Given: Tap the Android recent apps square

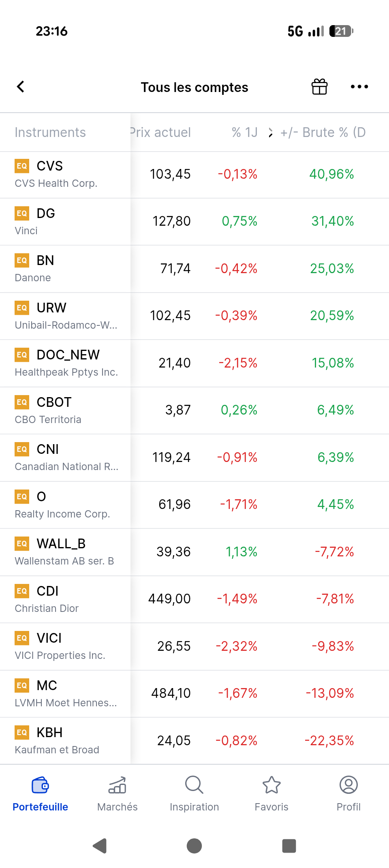Looking at the screenshot, I should pyautogui.click(x=289, y=846).
